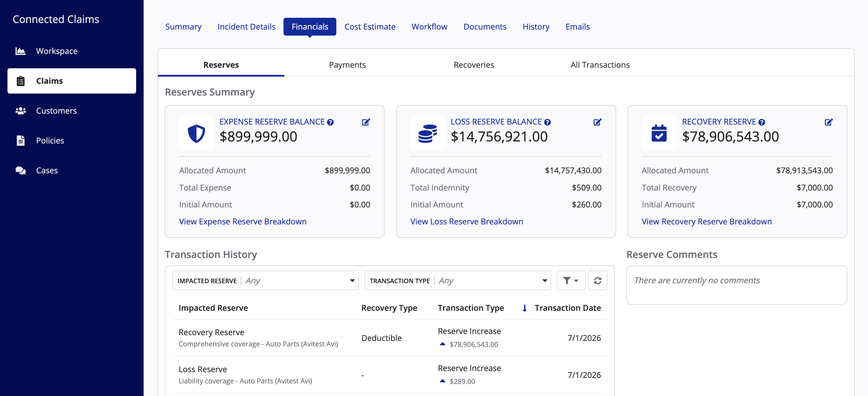Edit the Loss Reserve Balance

click(x=597, y=122)
